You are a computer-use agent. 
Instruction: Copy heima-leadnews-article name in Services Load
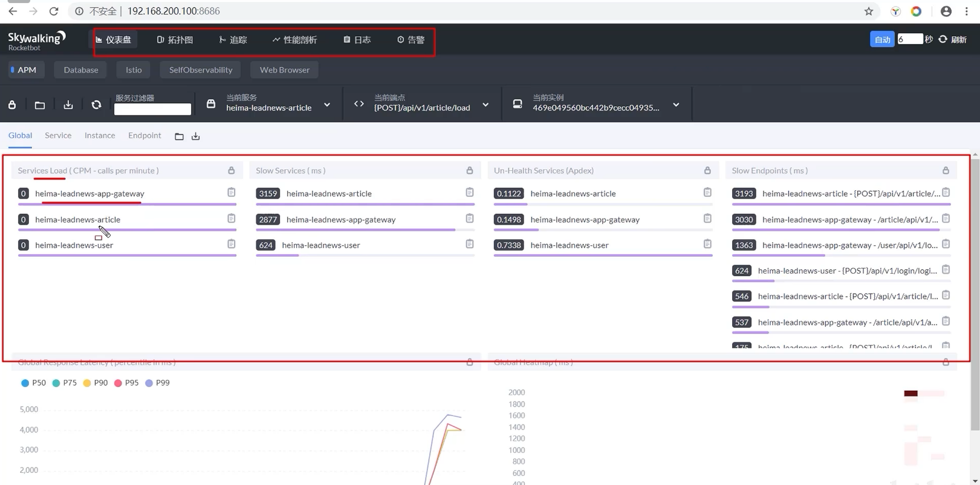232,219
